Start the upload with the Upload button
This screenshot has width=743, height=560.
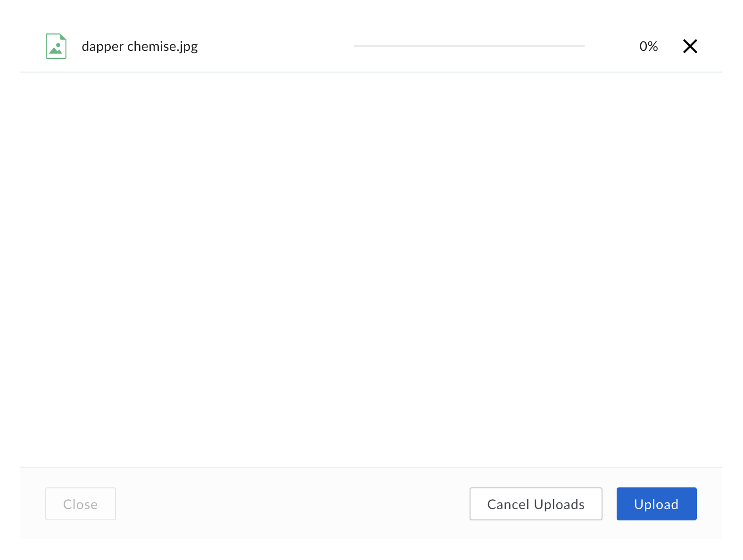click(656, 504)
